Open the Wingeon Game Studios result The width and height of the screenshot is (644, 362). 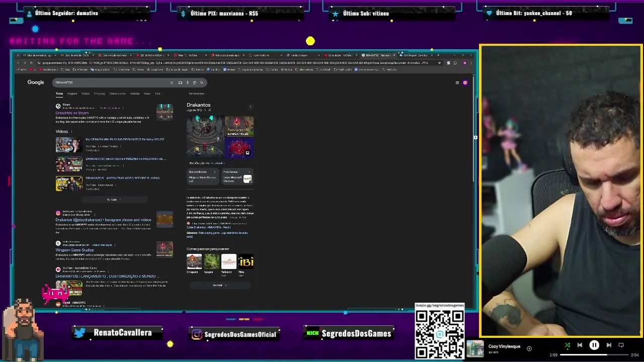point(74,250)
